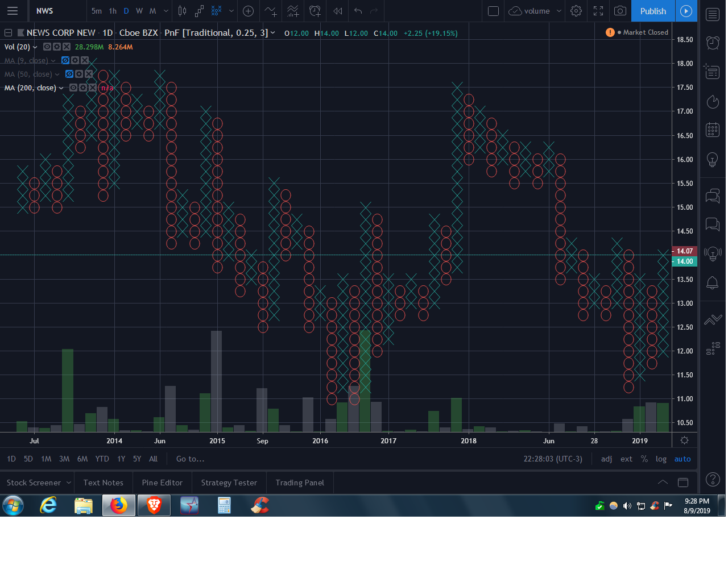This screenshot has height=582, width=728.
Task: Open Firefox from the Windows taskbar
Action: click(x=118, y=505)
